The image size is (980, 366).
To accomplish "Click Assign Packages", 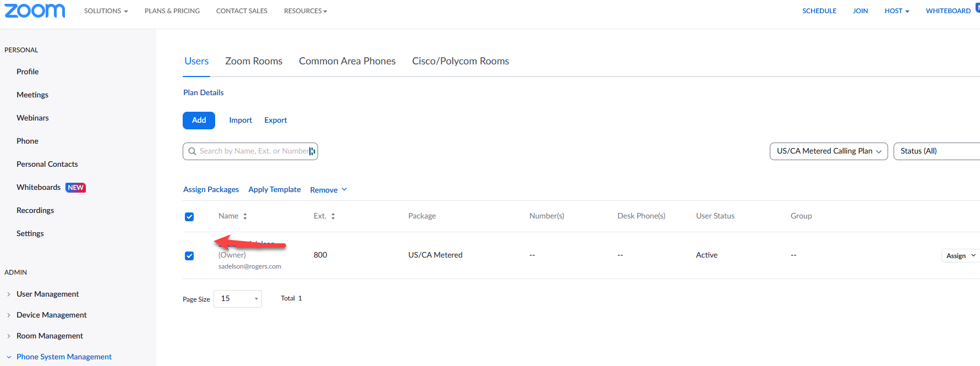I will pos(211,190).
